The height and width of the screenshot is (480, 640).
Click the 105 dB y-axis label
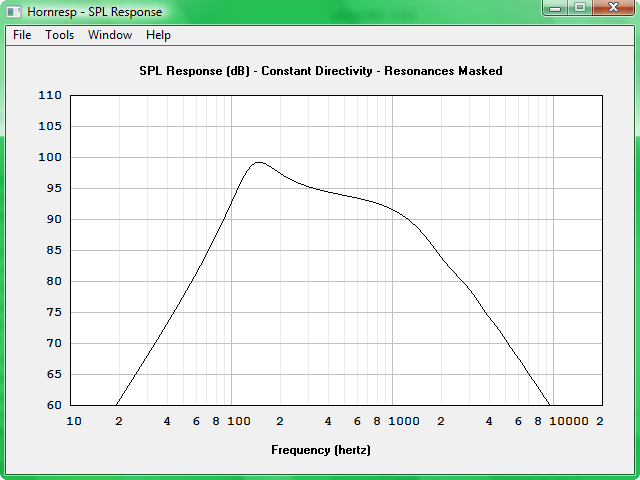[x=50, y=126]
